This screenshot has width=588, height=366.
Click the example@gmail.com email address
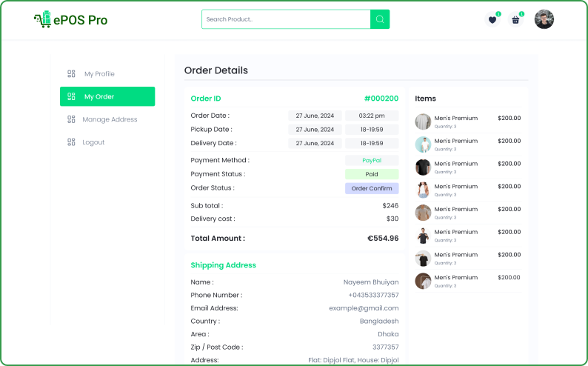tap(364, 308)
